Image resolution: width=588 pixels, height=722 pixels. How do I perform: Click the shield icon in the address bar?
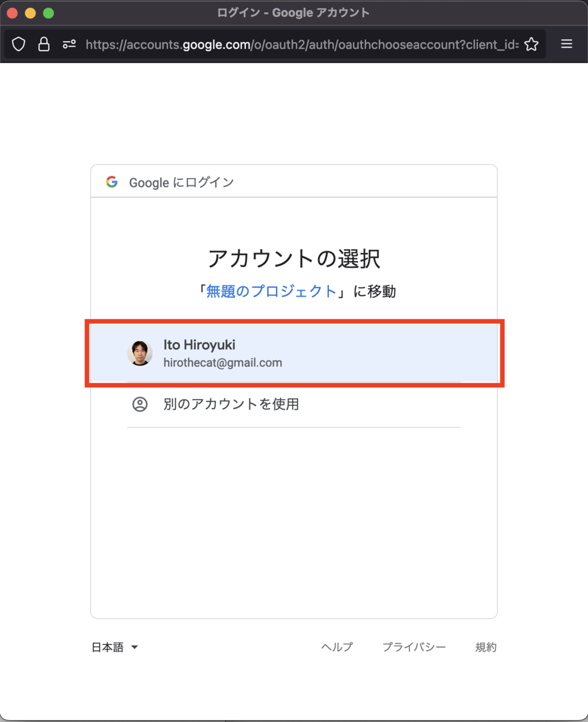(19, 44)
